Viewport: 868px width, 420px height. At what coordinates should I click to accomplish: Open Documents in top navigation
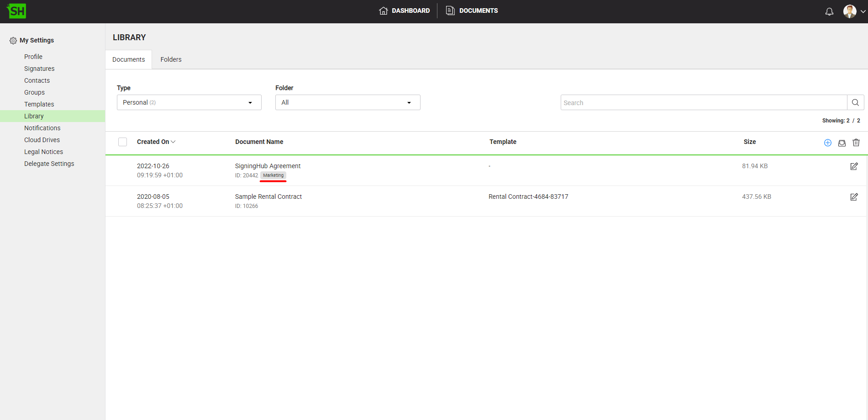tap(472, 11)
